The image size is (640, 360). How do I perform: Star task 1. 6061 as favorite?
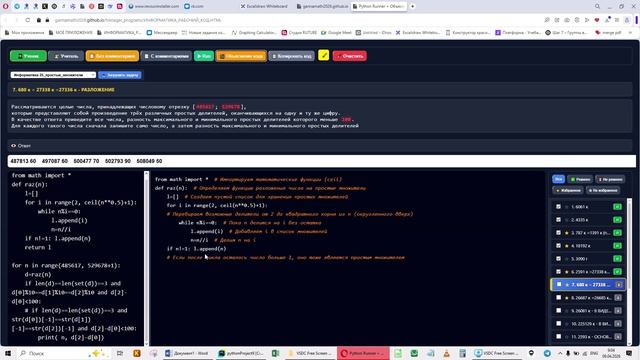click(567, 207)
